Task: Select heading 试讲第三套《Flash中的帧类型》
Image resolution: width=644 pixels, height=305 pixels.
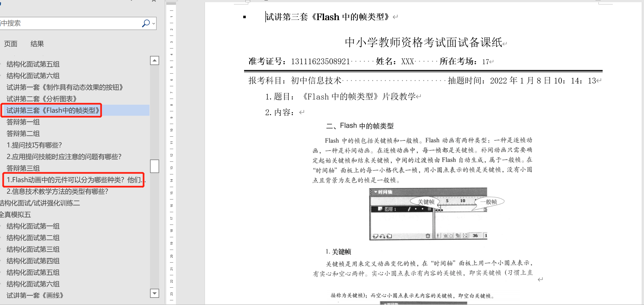Action: coord(52,110)
